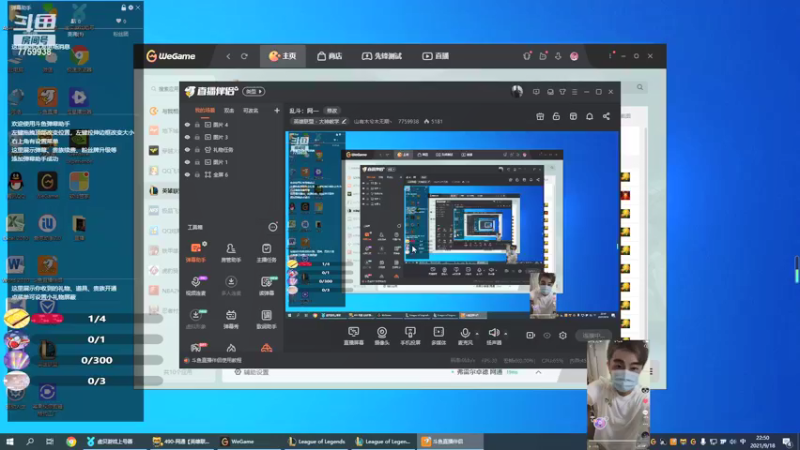Image resolution: width=800 pixels, height=450 pixels.
Task: Expand the microphone options arrow
Action: [x=477, y=334]
